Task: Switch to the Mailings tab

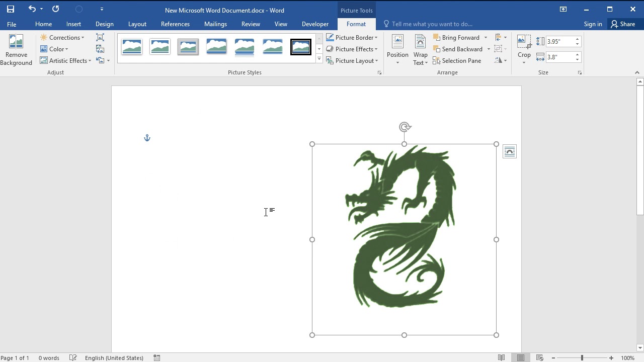Action: [215, 24]
